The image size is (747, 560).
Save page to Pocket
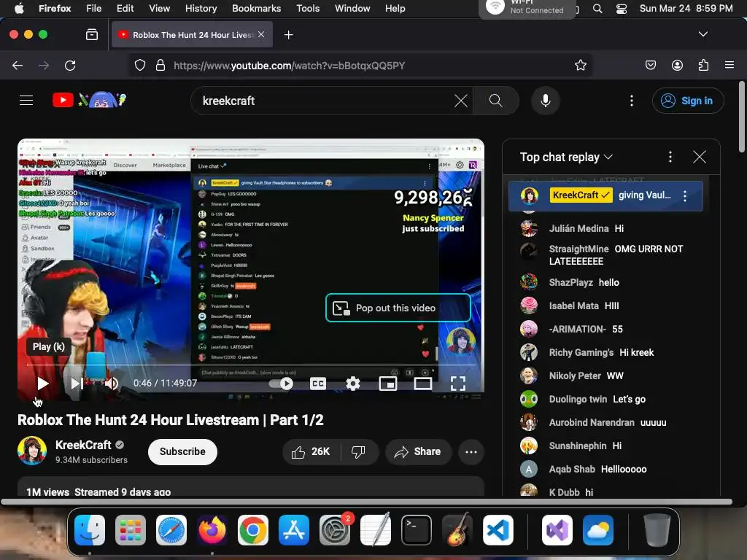650,65
